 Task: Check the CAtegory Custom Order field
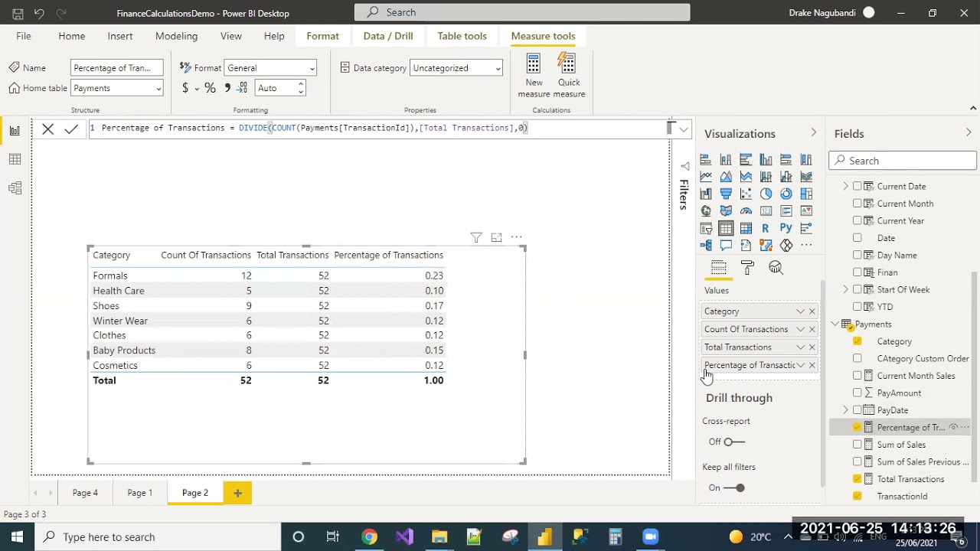[857, 358]
